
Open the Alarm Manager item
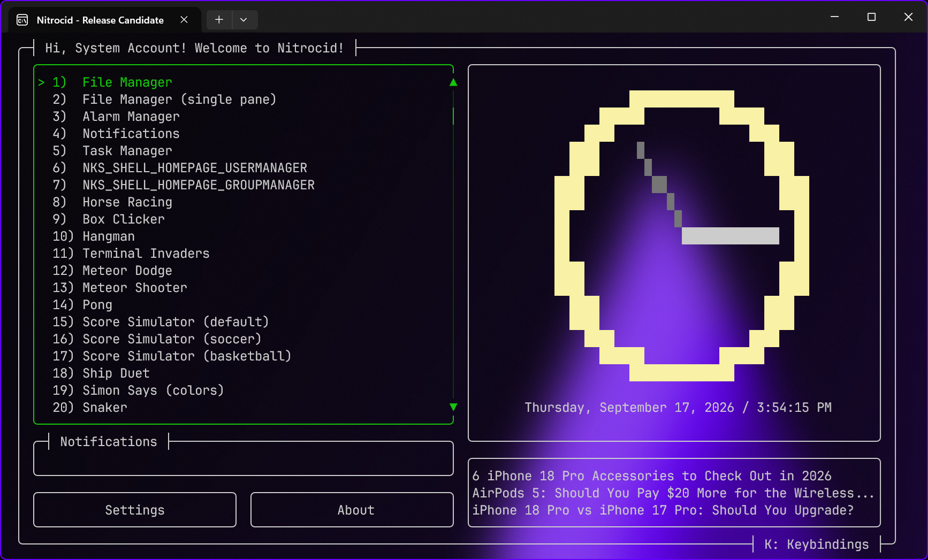pos(131,117)
